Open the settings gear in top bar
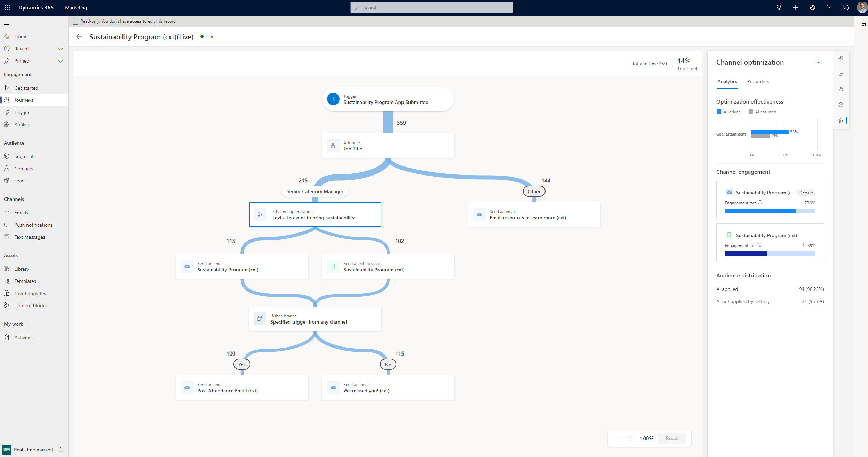Screen dimensions: 868x457 click(812, 7)
